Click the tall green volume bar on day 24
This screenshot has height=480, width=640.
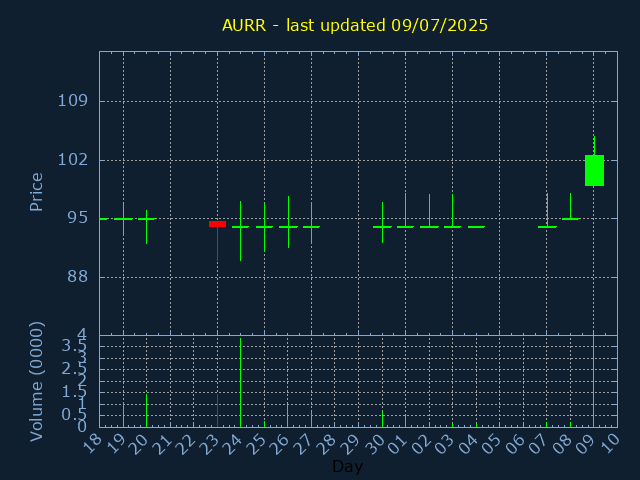(x=240, y=382)
